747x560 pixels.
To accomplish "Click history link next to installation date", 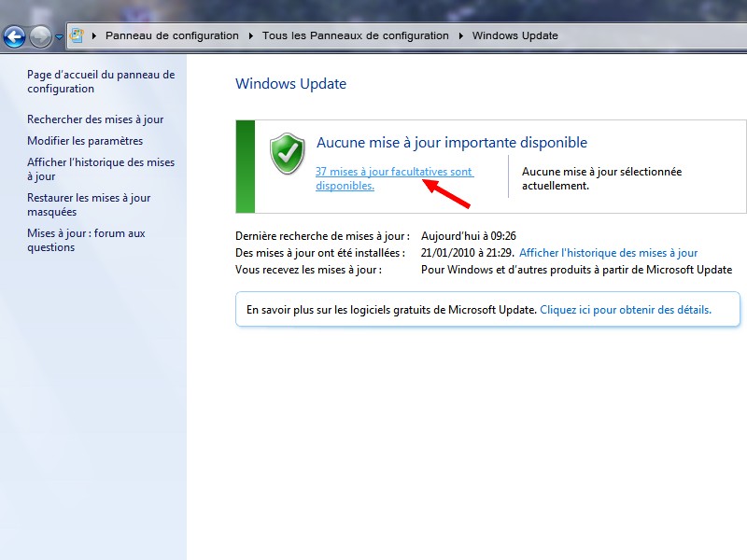I will [x=608, y=253].
